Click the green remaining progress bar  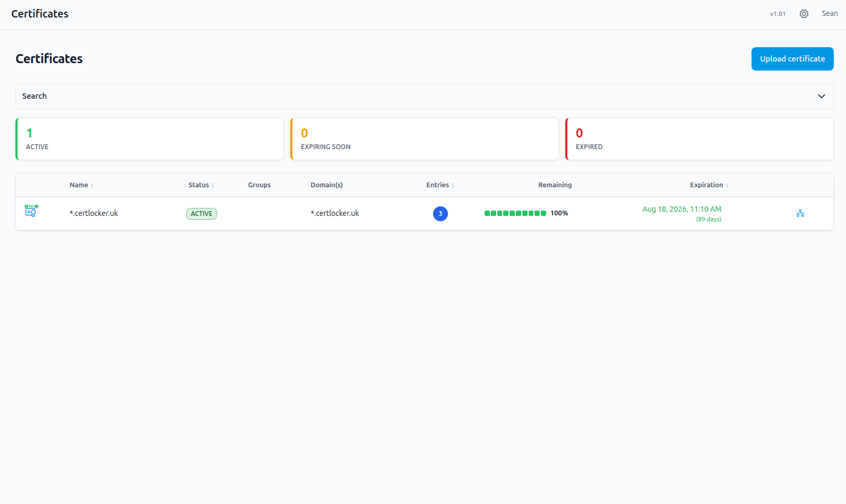pos(515,213)
